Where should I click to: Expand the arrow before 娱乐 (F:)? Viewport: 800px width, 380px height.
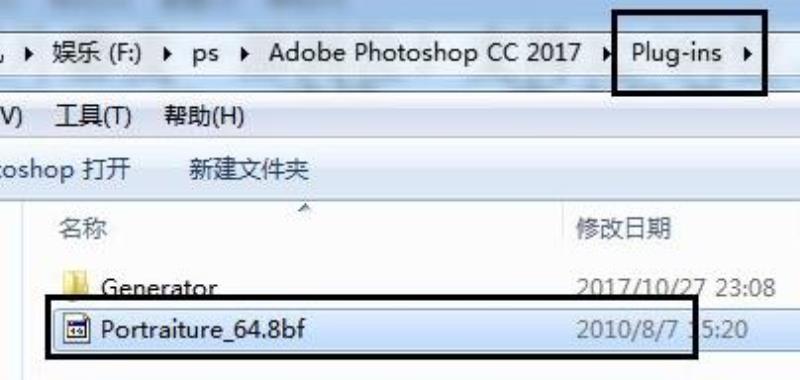click(x=29, y=54)
